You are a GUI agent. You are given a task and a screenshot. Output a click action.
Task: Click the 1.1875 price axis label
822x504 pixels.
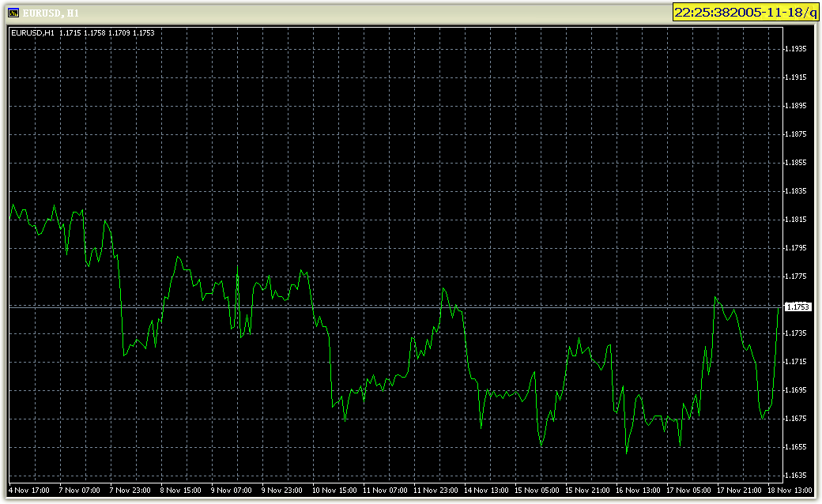tap(796, 134)
